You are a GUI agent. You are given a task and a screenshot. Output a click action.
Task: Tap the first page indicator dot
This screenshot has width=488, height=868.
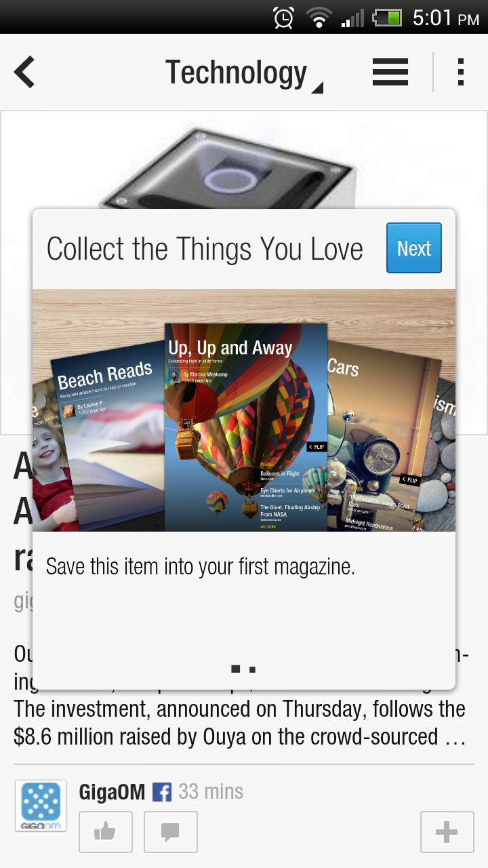(236, 669)
